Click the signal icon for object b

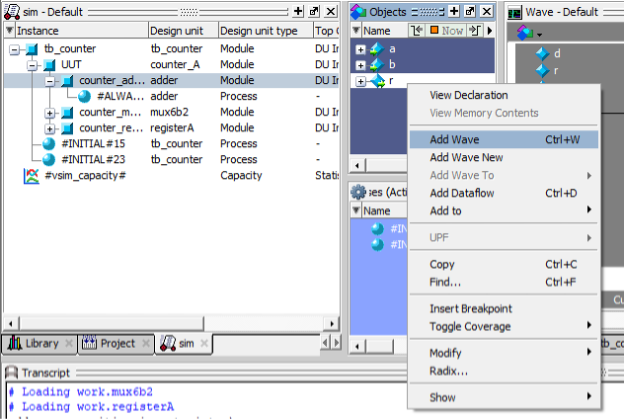(376, 64)
